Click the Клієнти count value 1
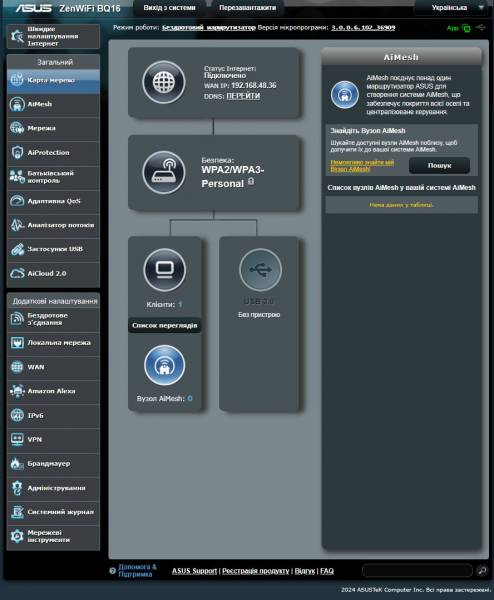 click(x=180, y=305)
